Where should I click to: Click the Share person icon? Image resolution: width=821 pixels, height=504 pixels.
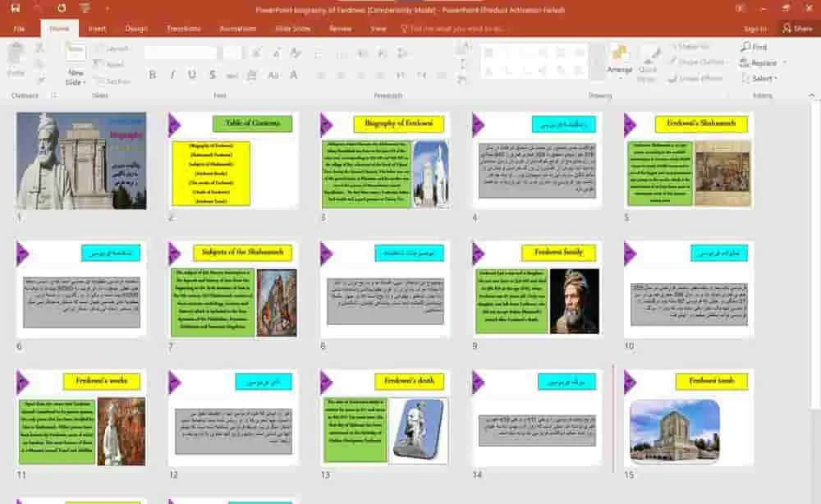coord(796,28)
